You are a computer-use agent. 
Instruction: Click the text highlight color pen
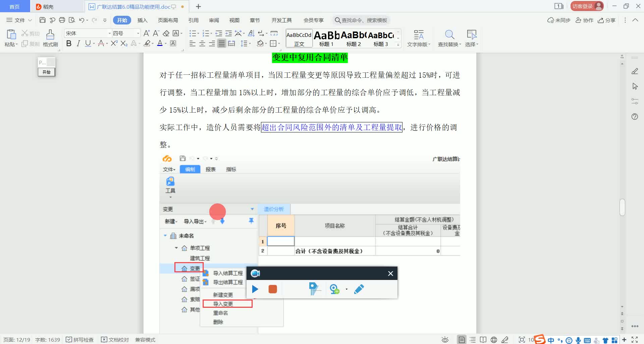(x=147, y=43)
